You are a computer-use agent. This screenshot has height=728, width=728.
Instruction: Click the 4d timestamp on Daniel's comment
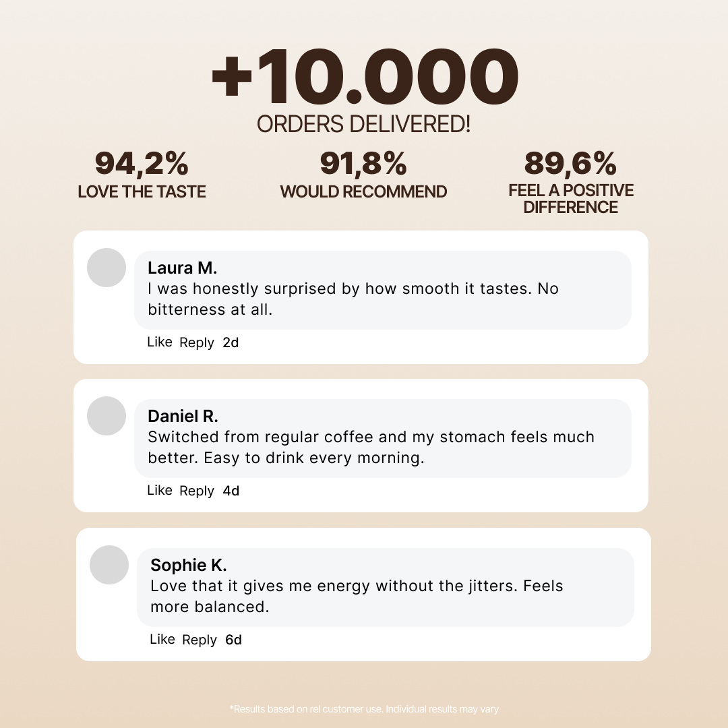coord(231,491)
